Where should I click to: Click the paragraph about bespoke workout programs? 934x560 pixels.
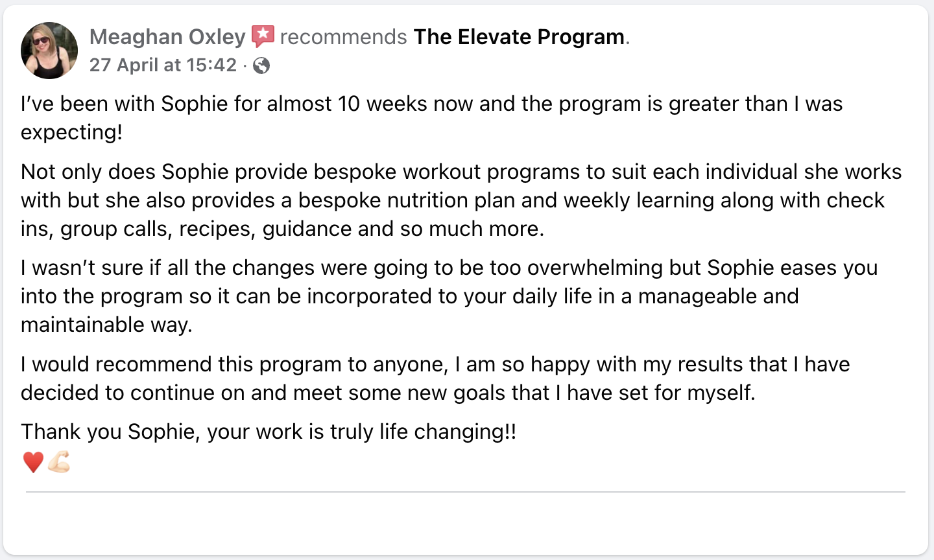click(461, 200)
